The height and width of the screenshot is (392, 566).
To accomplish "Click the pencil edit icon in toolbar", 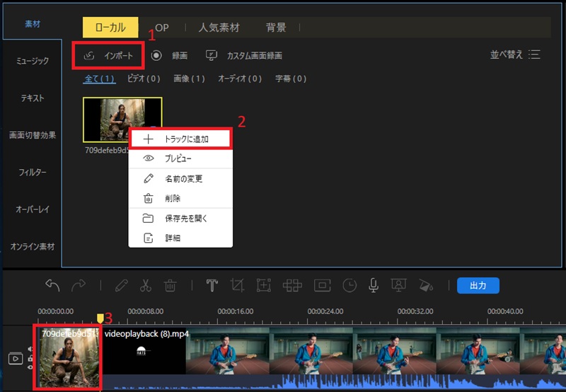I will click(x=122, y=286).
